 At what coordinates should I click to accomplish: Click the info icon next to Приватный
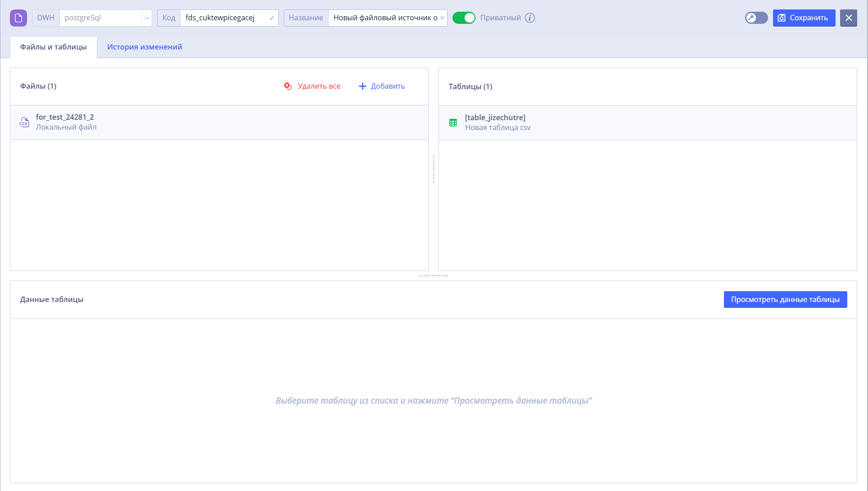(x=530, y=18)
